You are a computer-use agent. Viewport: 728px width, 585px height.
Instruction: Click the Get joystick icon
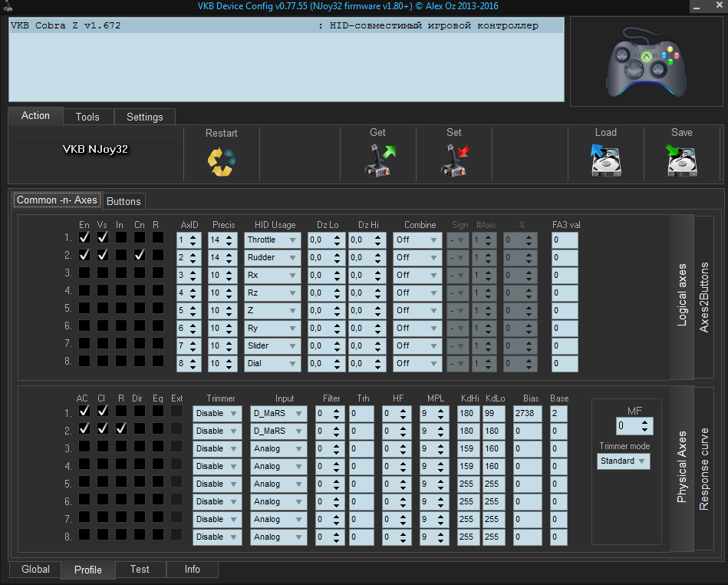379,160
